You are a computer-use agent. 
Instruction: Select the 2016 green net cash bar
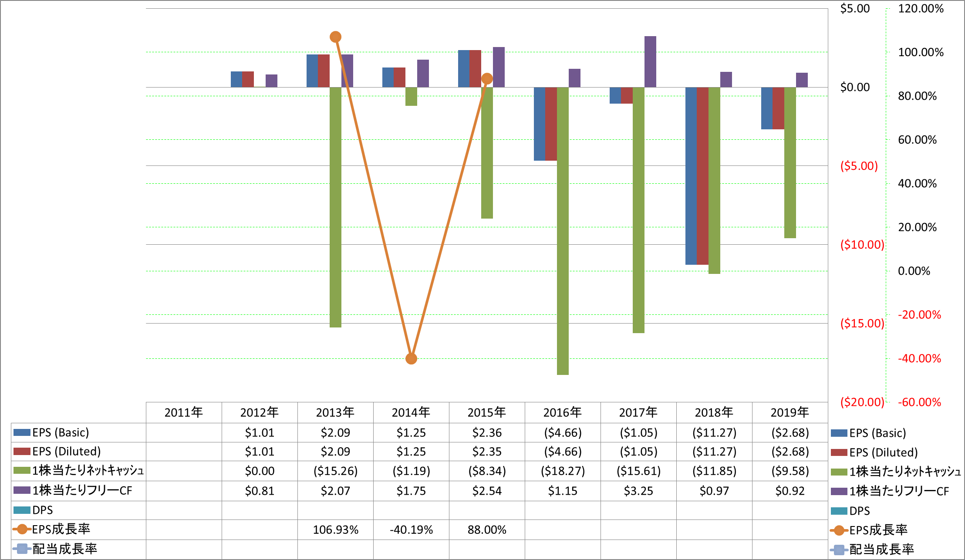(563, 231)
